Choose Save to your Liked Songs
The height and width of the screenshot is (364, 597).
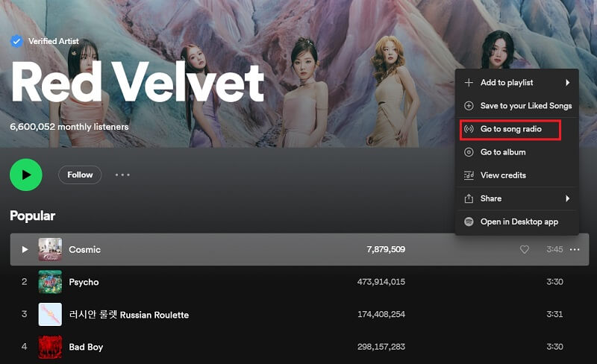pyautogui.click(x=517, y=106)
